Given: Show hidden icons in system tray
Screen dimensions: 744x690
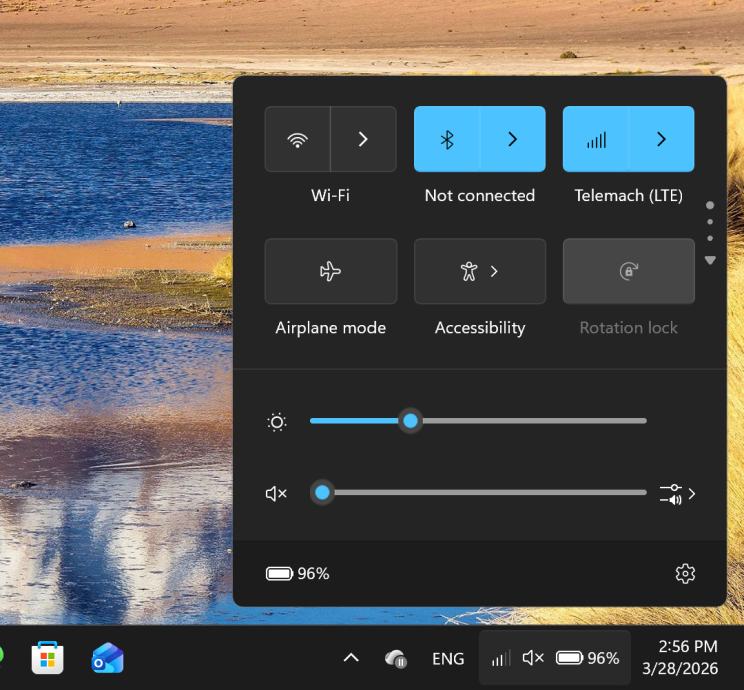Looking at the screenshot, I should pyautogui.click(x=351, y=658).
